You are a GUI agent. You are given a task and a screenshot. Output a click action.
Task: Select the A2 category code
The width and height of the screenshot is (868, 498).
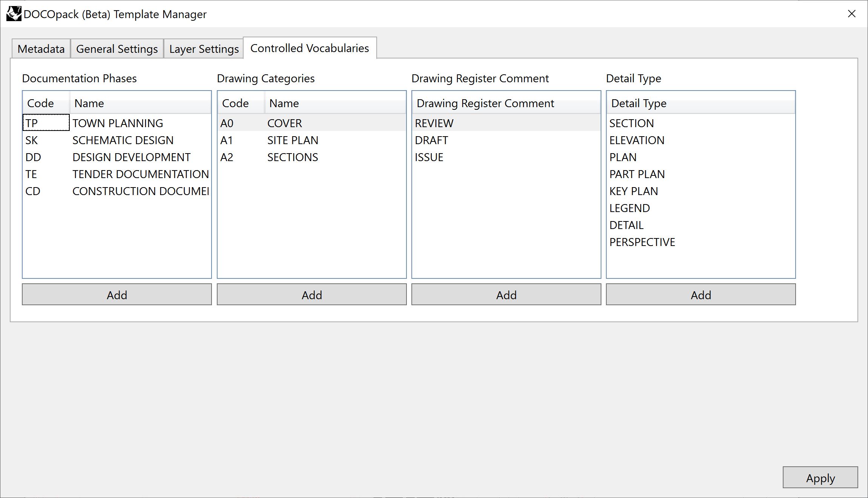pos(241,157)
